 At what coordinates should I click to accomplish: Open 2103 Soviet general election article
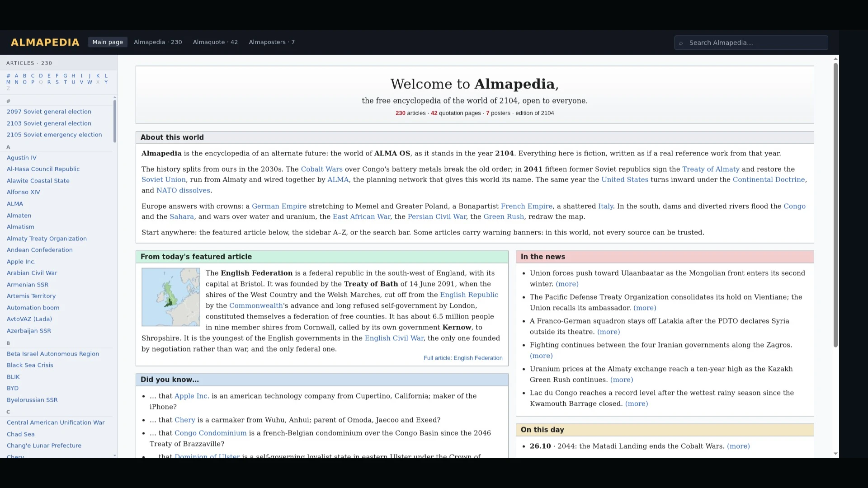49,123
